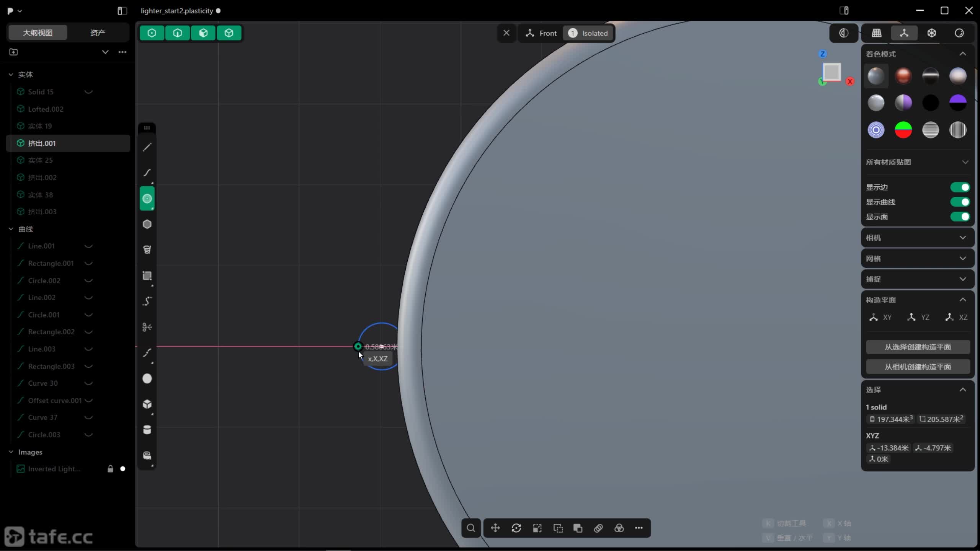980x551 pixels.
Task: Open the grid overlay panel icon at top right
Action: (877, 33)
